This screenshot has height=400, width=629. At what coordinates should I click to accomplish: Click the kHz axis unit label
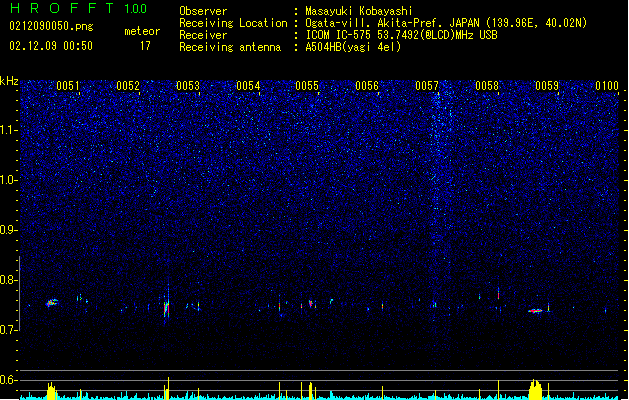[9, 81]
